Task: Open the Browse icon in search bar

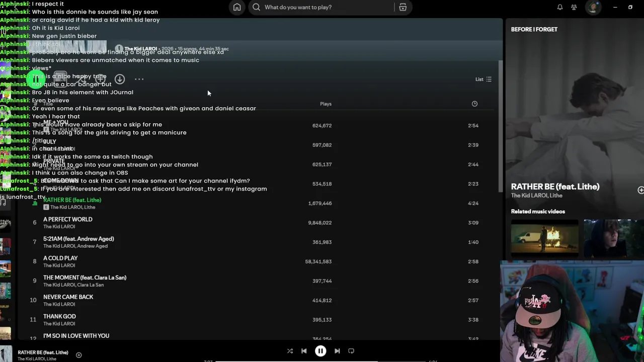Action: 403,7
